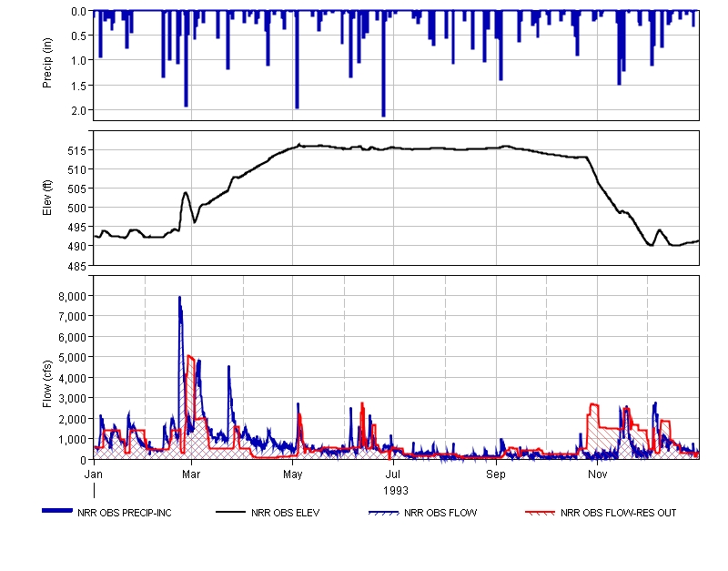
Task: Click the 2.0 precipitation tick label
Action: pyautogui.click(x=79, y=110)
